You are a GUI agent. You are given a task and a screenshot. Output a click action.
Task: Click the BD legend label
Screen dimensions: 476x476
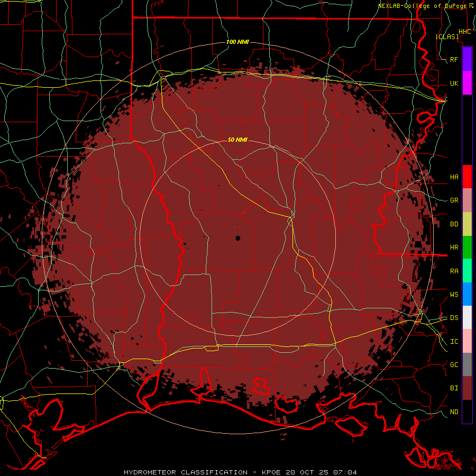click(454, 224)
